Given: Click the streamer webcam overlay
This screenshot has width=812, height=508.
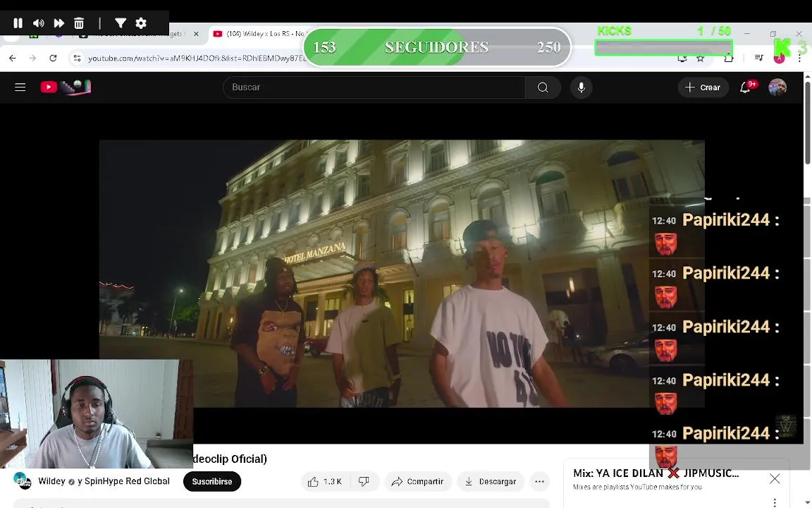Looking at the screenshot, I should (x=97, y=413).
